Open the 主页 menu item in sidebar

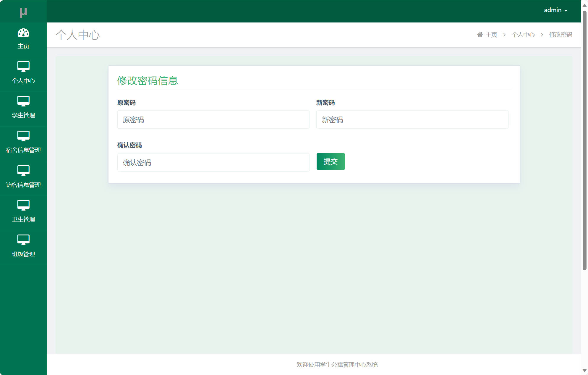coord(23,46)
